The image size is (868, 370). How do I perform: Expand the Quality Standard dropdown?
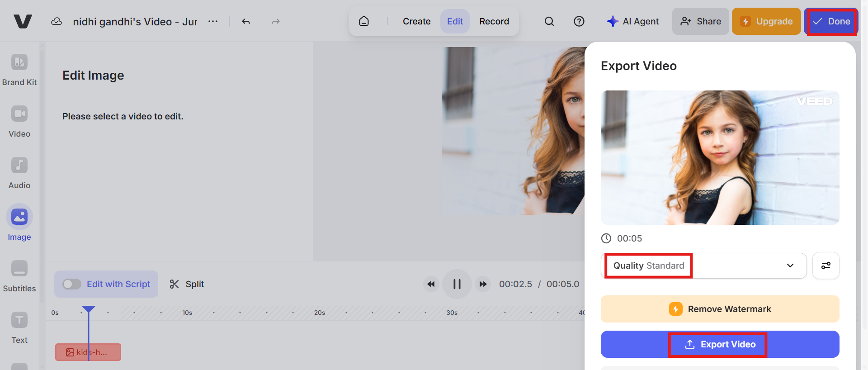pos(704,266)
